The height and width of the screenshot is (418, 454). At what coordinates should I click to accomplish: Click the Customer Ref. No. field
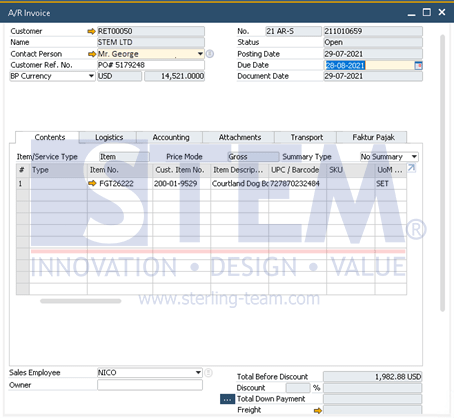tap(151, 65)
